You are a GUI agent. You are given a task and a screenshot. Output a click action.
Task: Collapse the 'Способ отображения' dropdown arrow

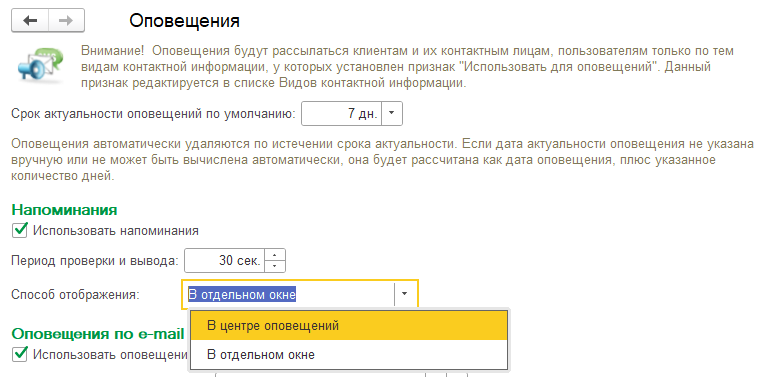[404, 294]
